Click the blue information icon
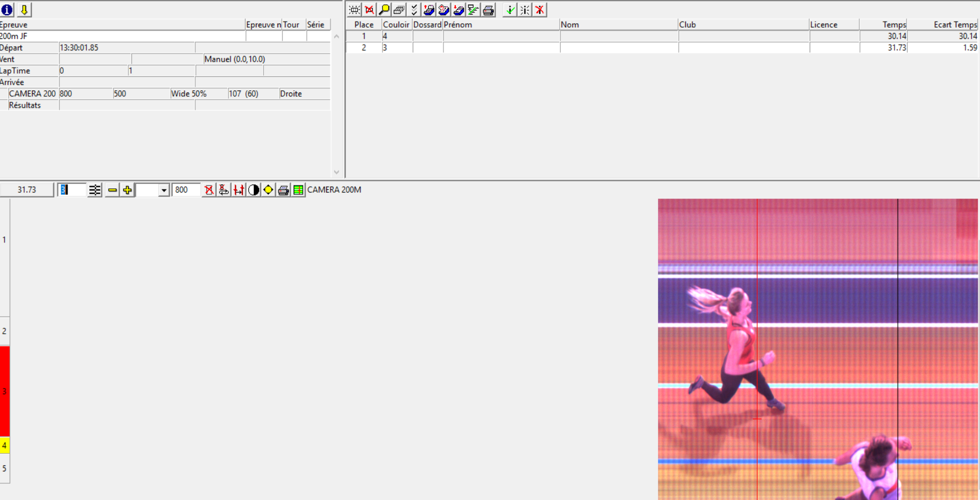This screenshot has height=500, width=980. pyautogui.click(x=7, y=10)
